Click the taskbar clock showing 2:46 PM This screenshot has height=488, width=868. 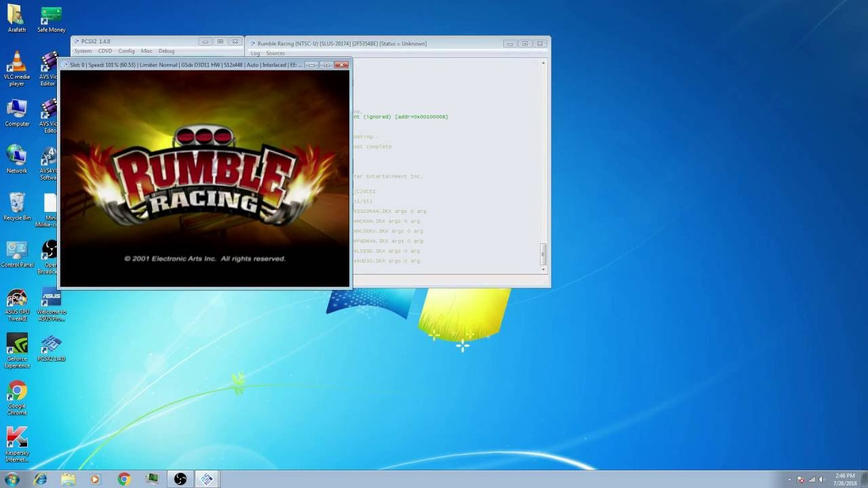click(x=845, y=479)
